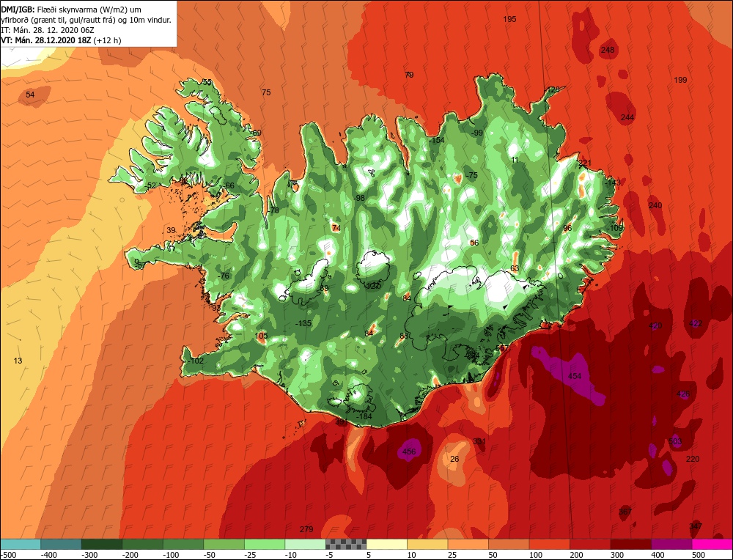Click the land value -135
This screenshot has width=733, height=560.
coord(303,323)
